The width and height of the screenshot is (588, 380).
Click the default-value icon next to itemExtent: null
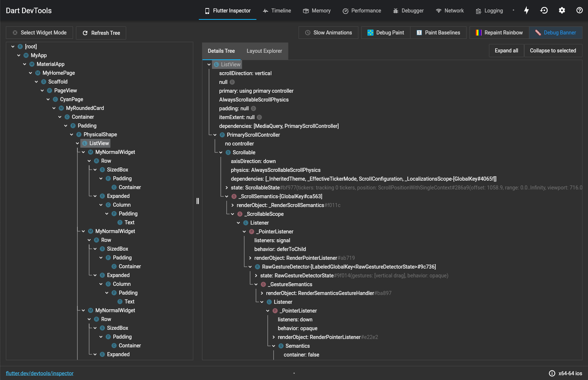point(259,117)
